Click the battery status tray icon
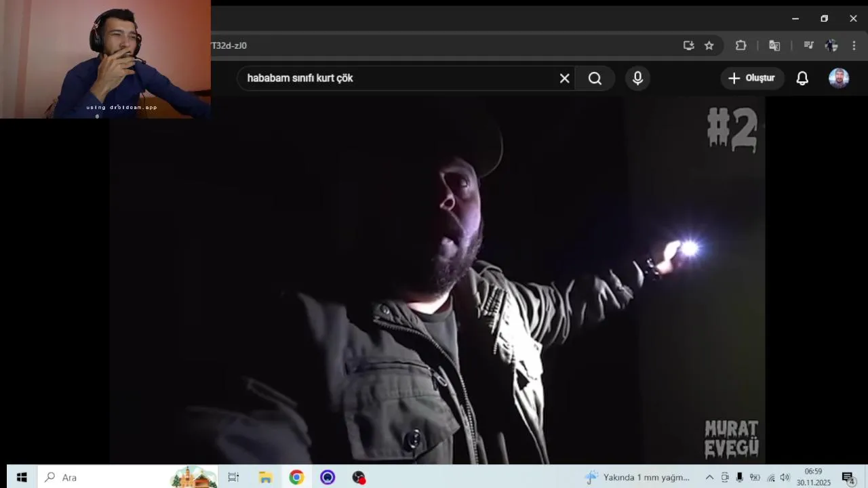This screenshot has height=488, width=868. (755, 477)
